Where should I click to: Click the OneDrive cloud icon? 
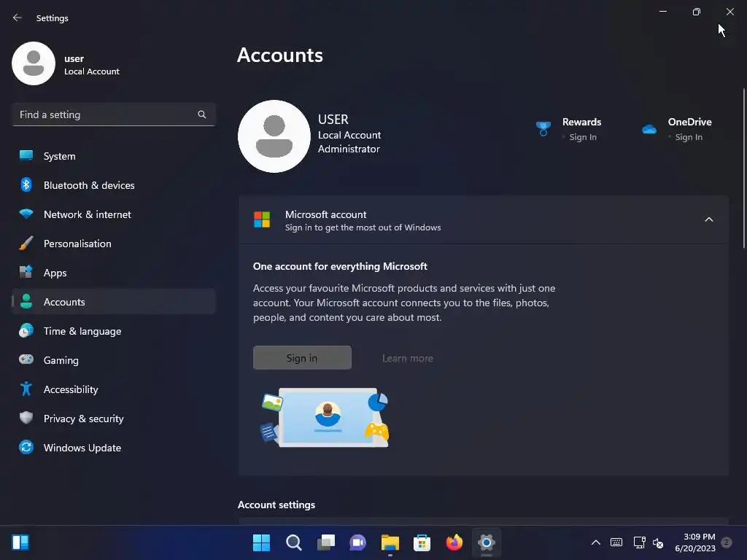(649, 129)
